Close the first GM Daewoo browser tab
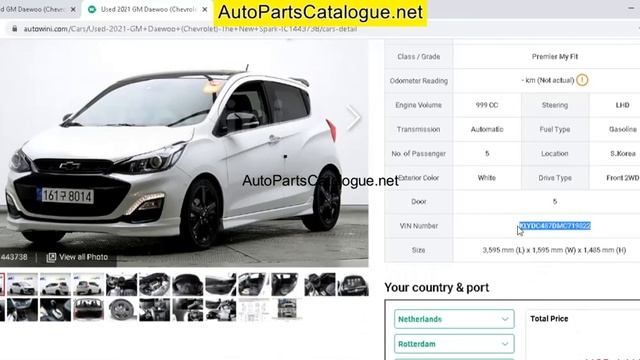The width and height of the screenshot is (640, 360). [73, 9]
